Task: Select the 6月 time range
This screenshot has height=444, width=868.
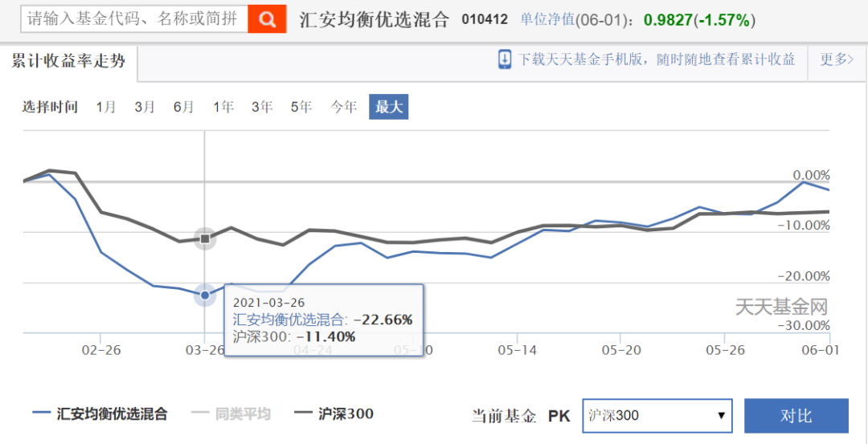Action: [x=183, y=107]
